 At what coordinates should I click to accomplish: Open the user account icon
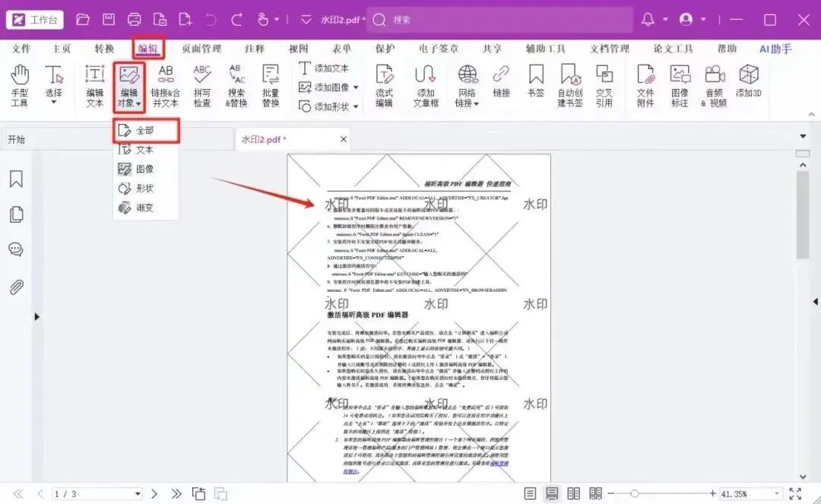(x=686, y=20)
